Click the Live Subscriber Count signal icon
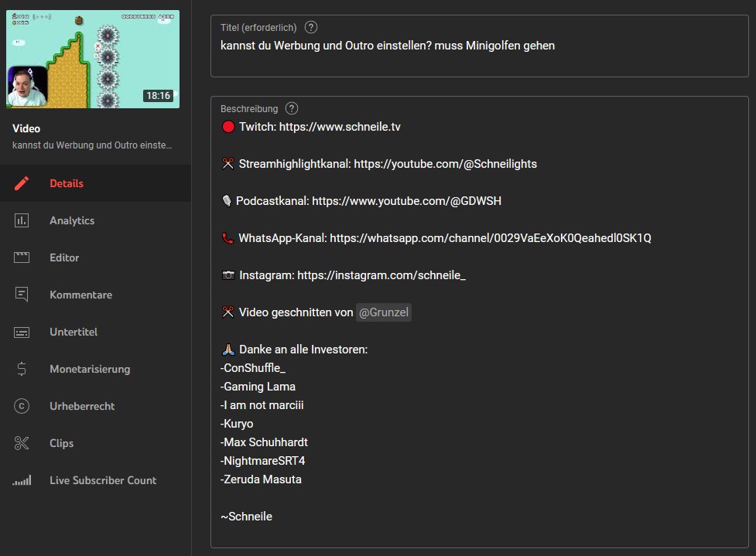 (x=22, y=480)
